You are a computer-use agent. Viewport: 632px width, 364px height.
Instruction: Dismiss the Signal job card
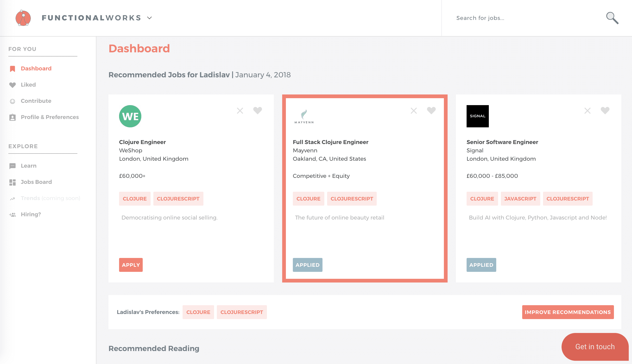coord(588,111)
